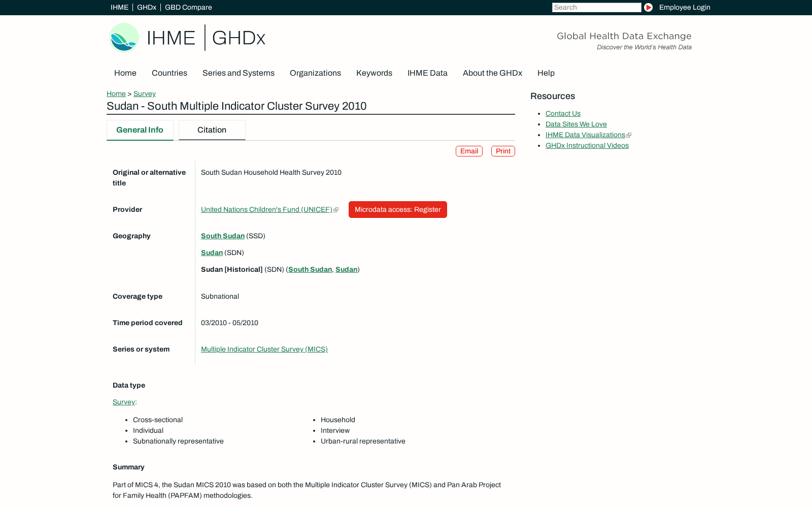Open United Nations Children's Fund (UNICEF) link

266,210
